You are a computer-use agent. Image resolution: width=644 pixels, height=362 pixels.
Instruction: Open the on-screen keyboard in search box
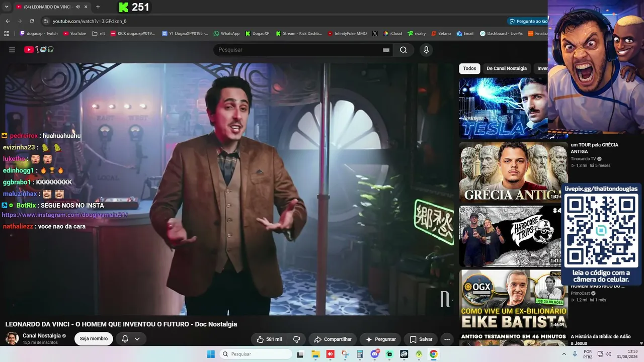point(386,50)
